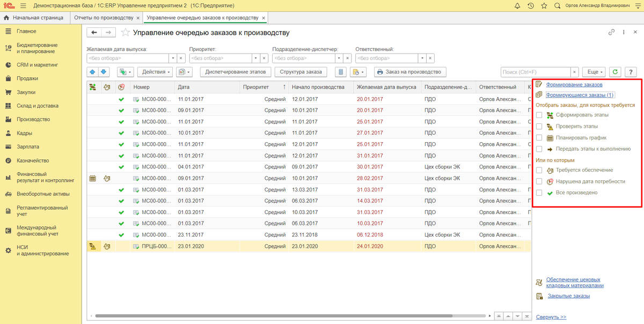Go forward with the right arrow
Screen dimensions: 644x324
[x=108, y=33]
